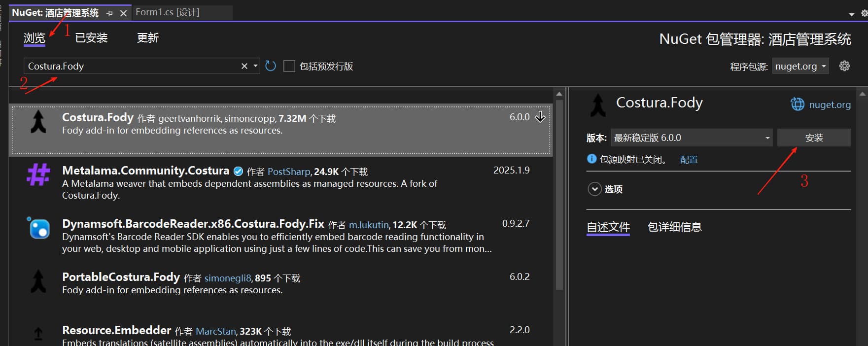Open the document tabs overflow dropdown
This screenshot has width=868, height=346.
(x=851, y=14)
